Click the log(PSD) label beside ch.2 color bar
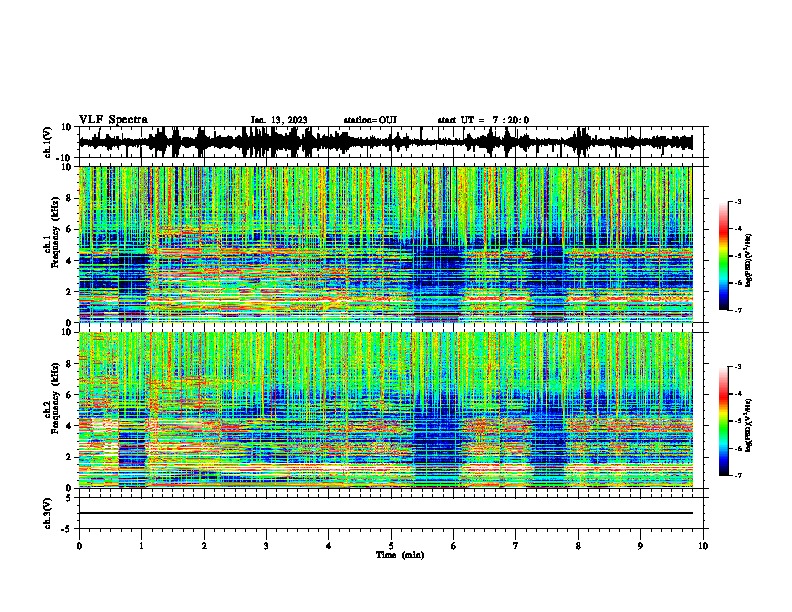Image resolution: width=792 pixels, height=612 pixels. click(749, 425)
